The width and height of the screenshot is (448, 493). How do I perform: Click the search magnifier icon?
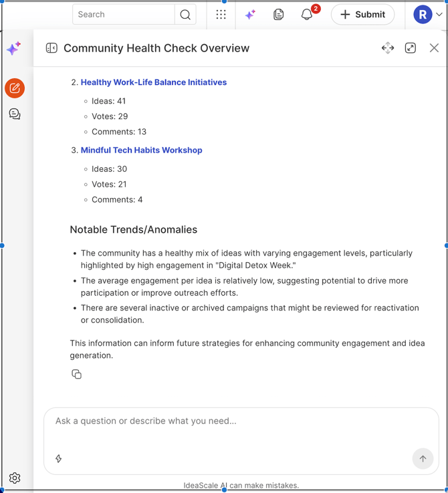(x=185, y=15)
